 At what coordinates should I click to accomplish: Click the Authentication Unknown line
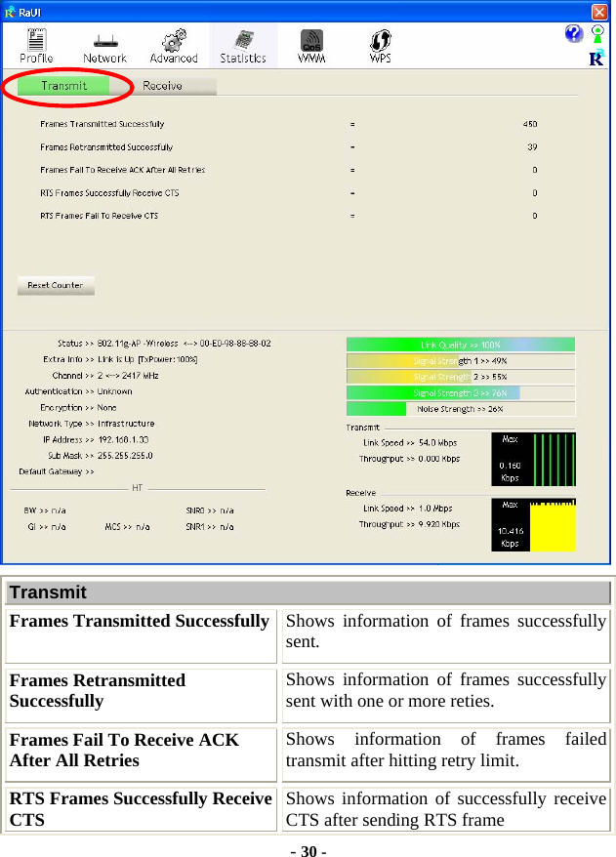79,391
